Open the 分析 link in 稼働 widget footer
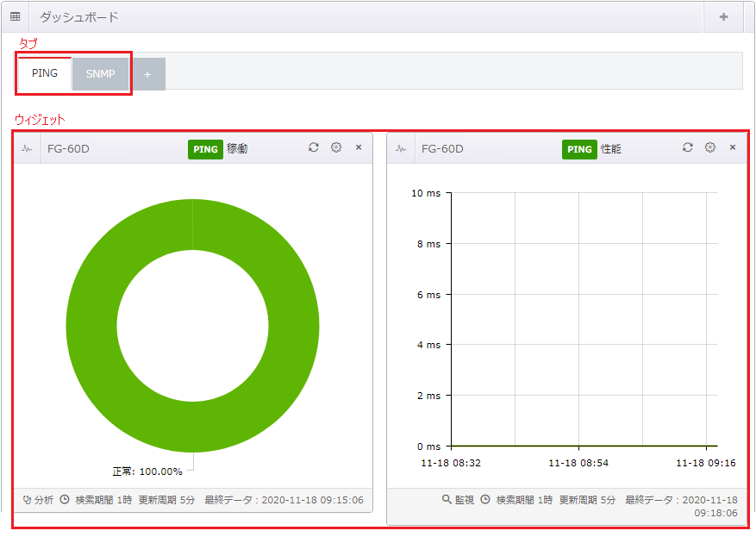Image resolution: width=756 pixels, height=537 pixels. click(x=38, y=500)
